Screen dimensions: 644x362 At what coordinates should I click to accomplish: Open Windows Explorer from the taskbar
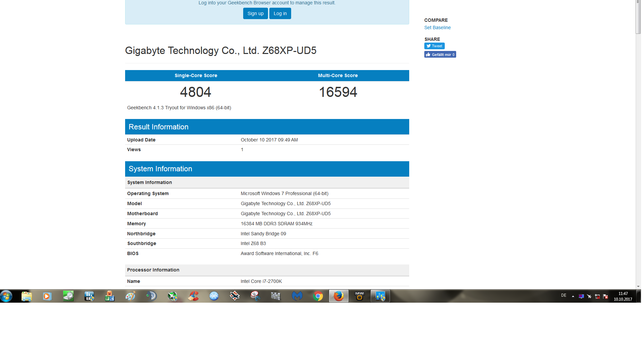coord(26,296)
